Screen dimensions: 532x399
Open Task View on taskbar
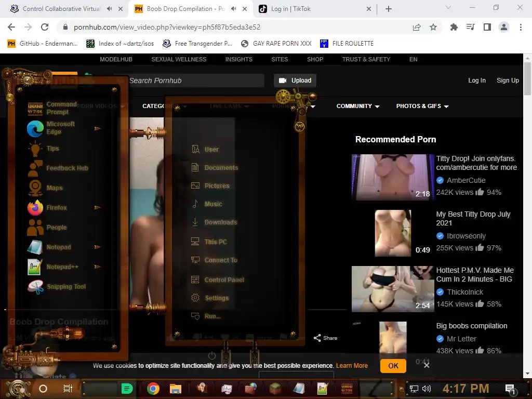68,389
